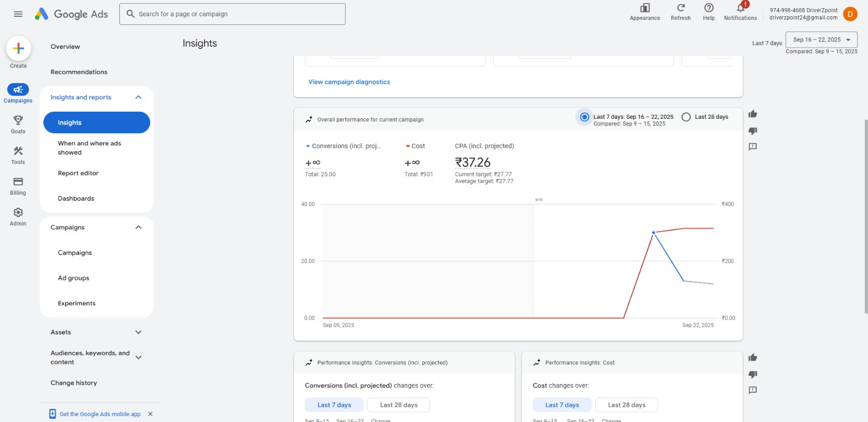868x422 pixels.
Task: Open the hamburger main menu
Action: 18,14
